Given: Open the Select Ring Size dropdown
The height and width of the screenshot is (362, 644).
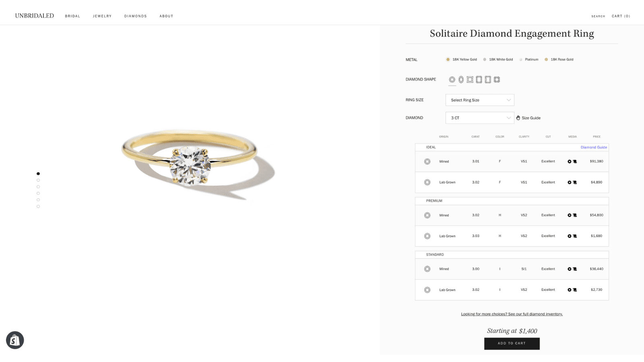Looking at the screenshot, I should click(x=480, y=100).
